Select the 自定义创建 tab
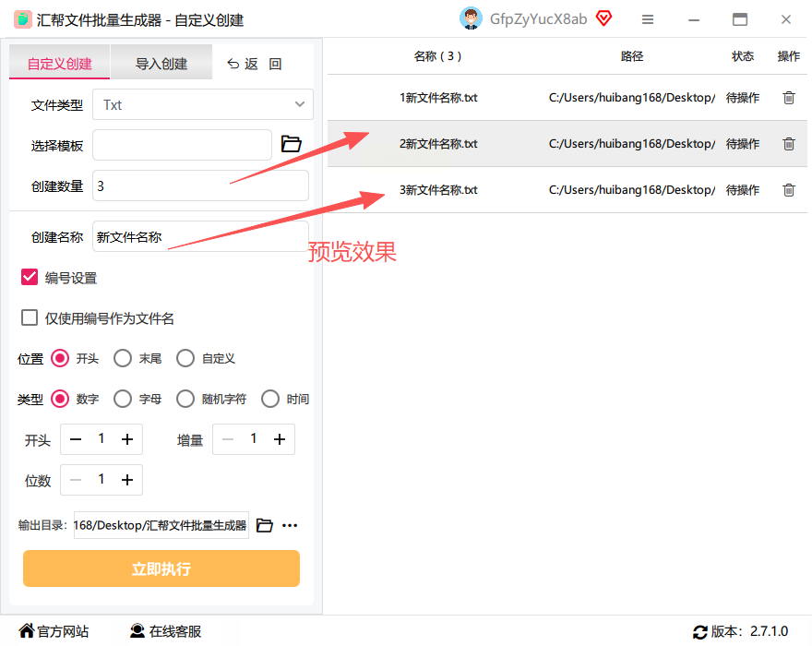The image size is (812, 646). pos(60,63)
